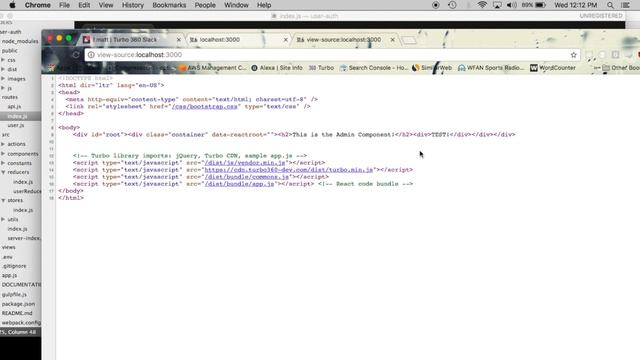Open .gitignore in Sublime sidebar
The image size is (640, 360).
[x=14, y=266]
